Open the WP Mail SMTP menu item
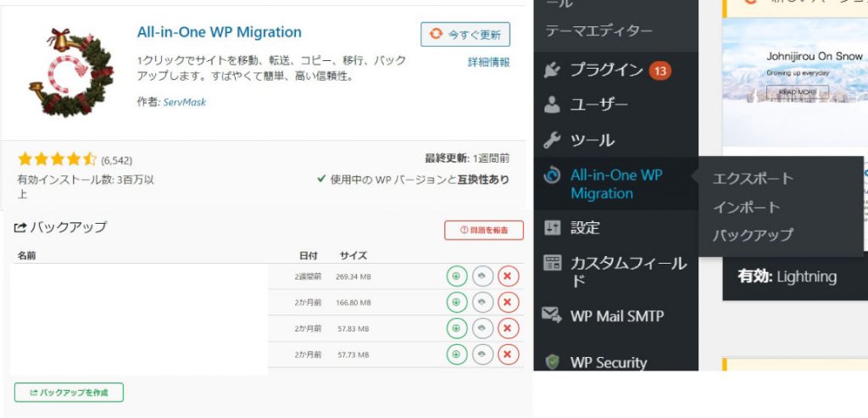The image size is (868, 418). 617,316
